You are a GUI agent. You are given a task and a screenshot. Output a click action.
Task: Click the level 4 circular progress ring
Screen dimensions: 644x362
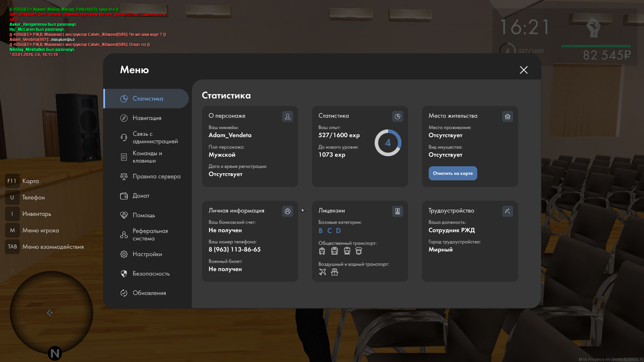tap(388, 143)
